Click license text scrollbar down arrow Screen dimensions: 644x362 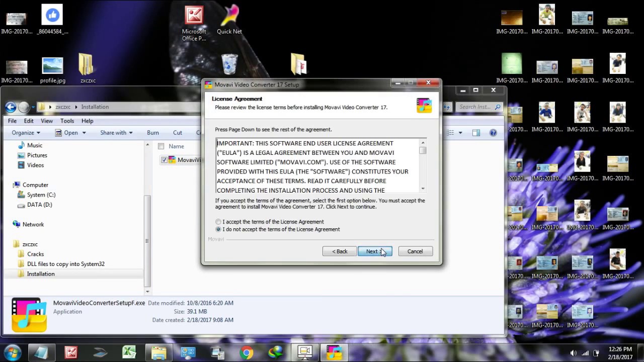[x=423, y=189]
